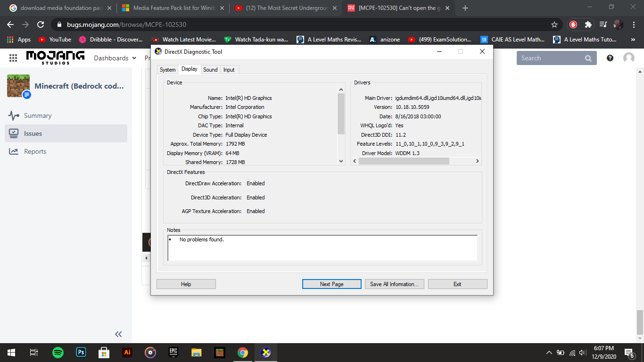Screen dimensions: 644x362
Task: Click Save All Information button
Action: pos(395,284)
